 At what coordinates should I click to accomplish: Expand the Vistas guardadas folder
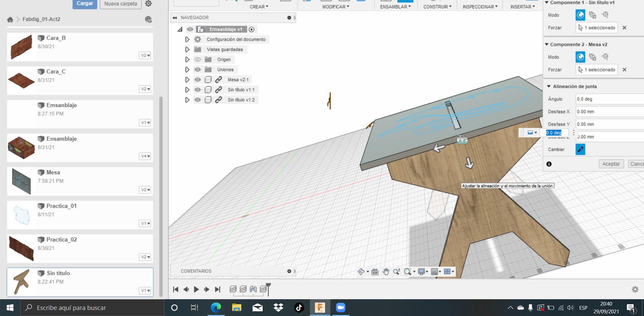pyautogui.click(x=187, y=49)
